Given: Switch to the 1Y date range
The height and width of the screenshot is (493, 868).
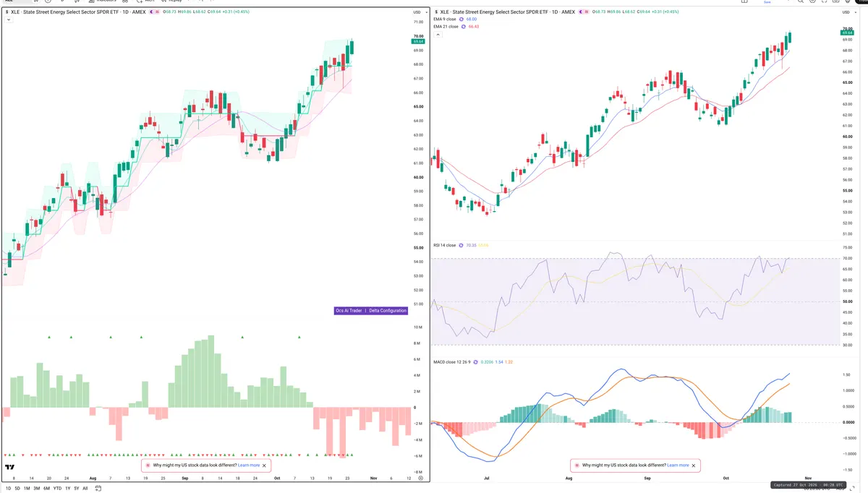Looking at the screenshot, I should pyautogui.click(x=68, y=488).
